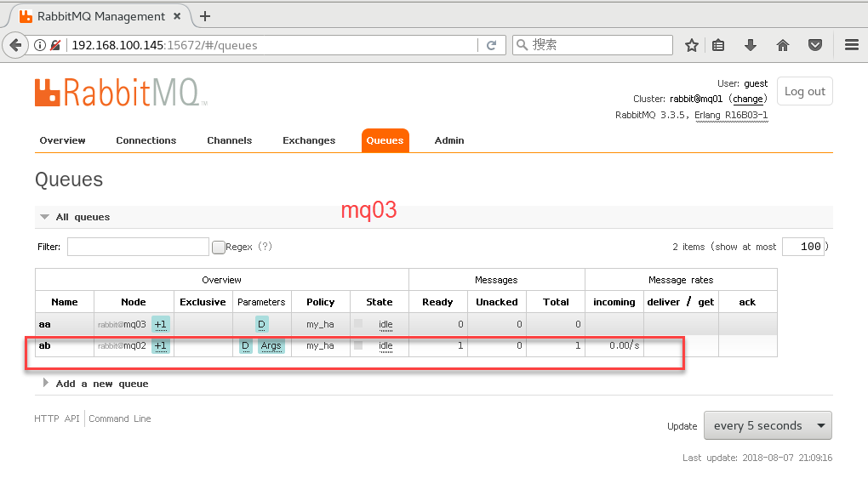The width and height of the screenshot is (868, 484).
Task: Click the +1 mirror badge for queue aa
Action: point(161,325)
